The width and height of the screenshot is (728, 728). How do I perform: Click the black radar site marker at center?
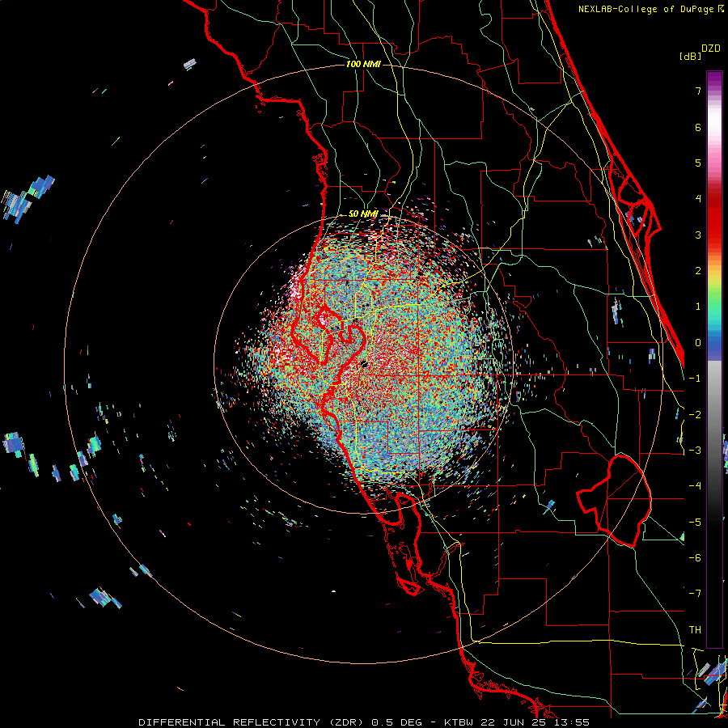364,365
